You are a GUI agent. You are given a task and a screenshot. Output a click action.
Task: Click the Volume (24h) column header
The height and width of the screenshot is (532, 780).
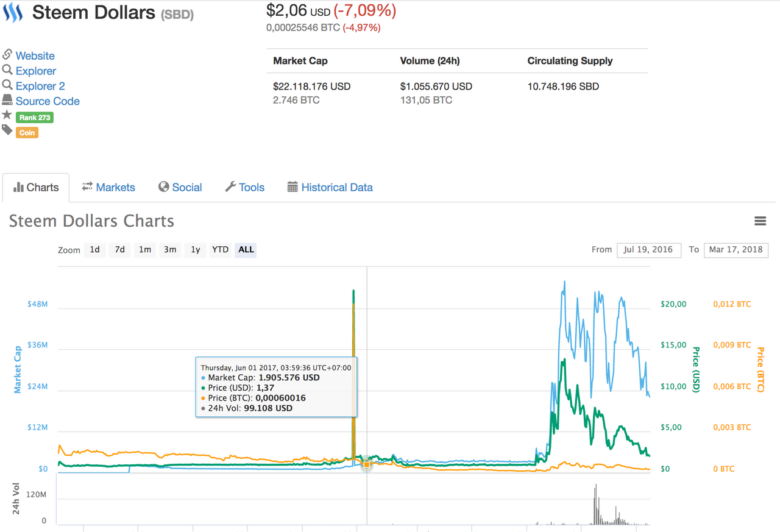tap(430, 61)
